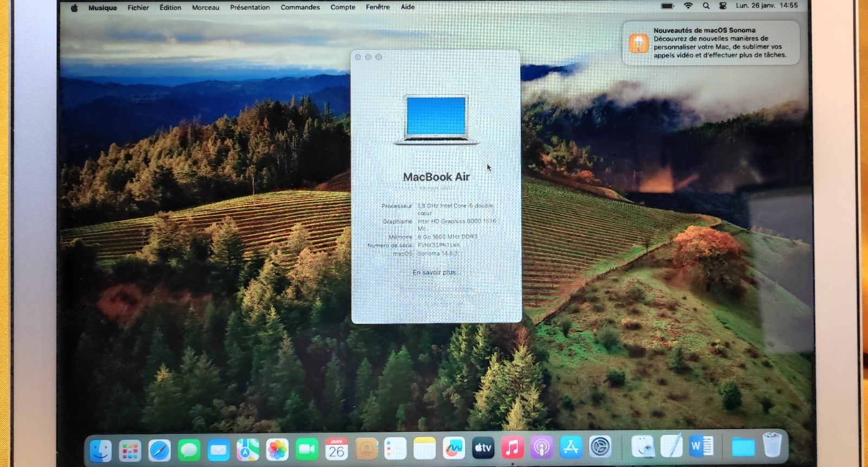Screen dimensions: 868x467
Task: Open the Morceau menu
Action: point(206,8)
